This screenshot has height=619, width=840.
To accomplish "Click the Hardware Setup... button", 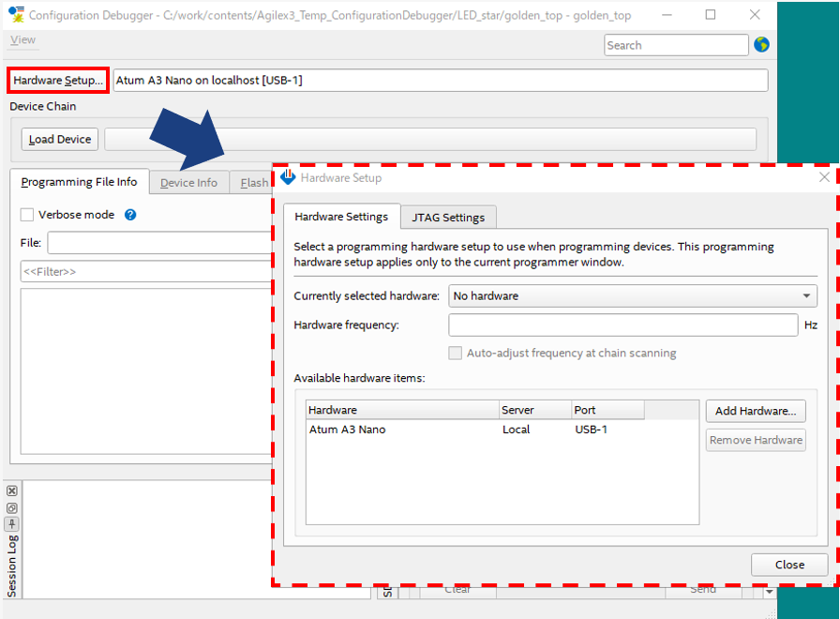I will coord(58,81).
